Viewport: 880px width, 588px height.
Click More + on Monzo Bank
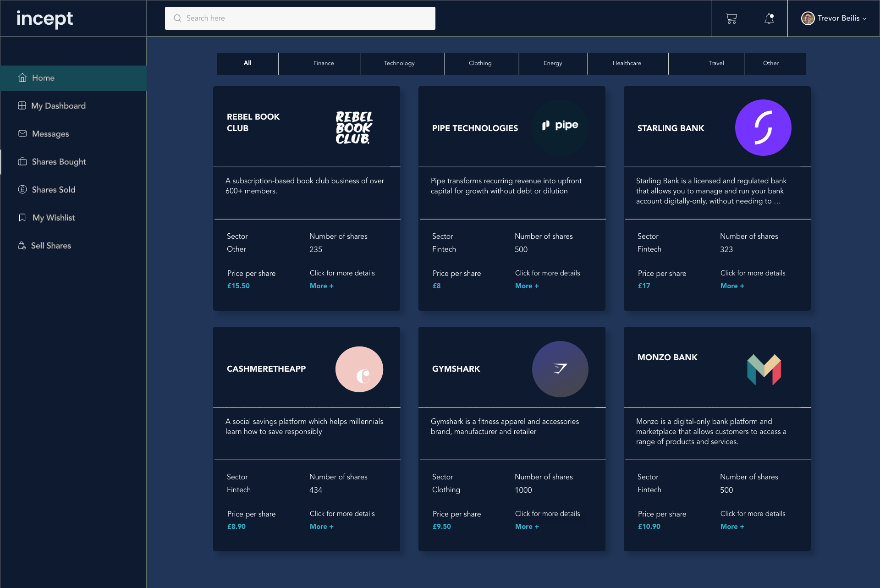coord(732,527)
